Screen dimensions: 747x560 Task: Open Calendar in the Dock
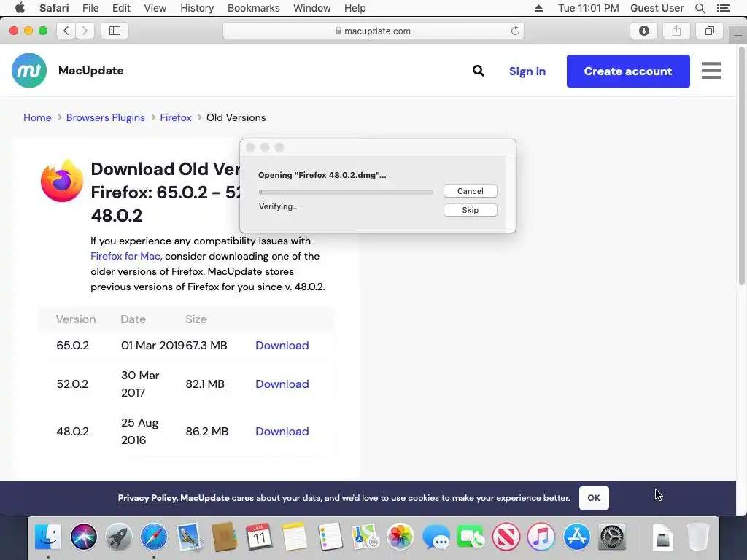[259, 537]
